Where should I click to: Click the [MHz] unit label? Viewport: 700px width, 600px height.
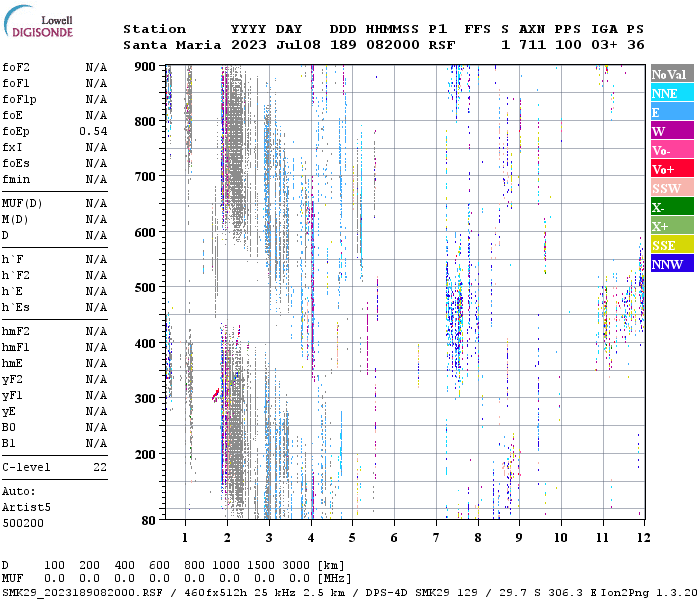click(x=334, y=579)
